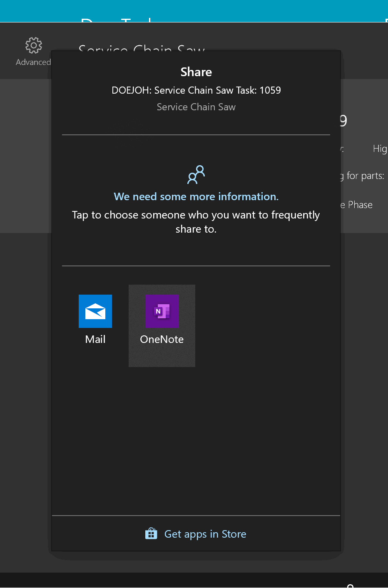The height and width of the screenshot is (588, 388).
Task: Choose the Mail label to share
Action: 95,339
